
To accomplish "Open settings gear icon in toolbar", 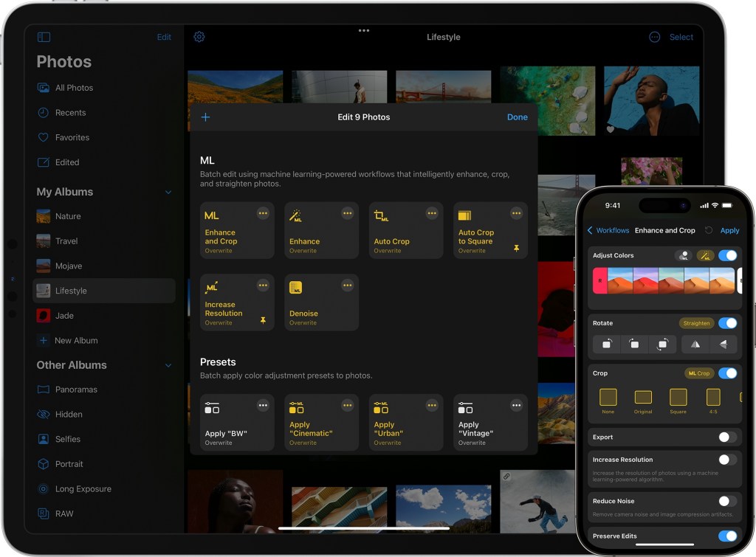I will tap(199, 37).
